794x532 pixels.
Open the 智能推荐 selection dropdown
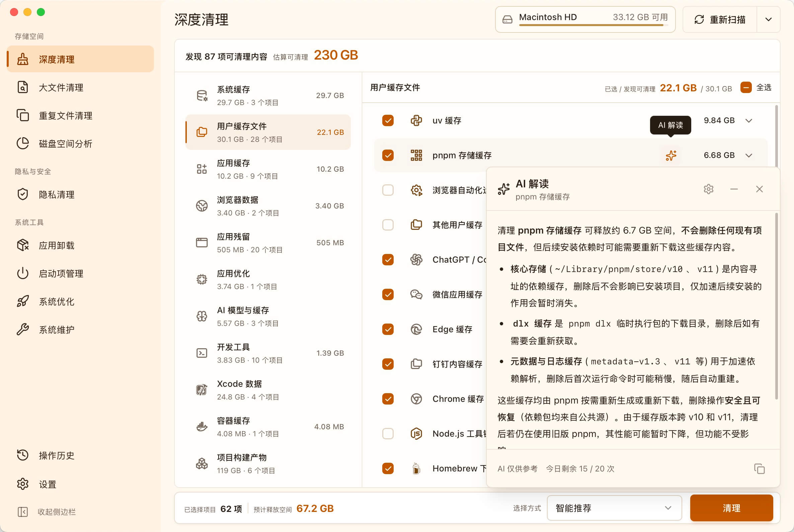[x=614, y=508]
